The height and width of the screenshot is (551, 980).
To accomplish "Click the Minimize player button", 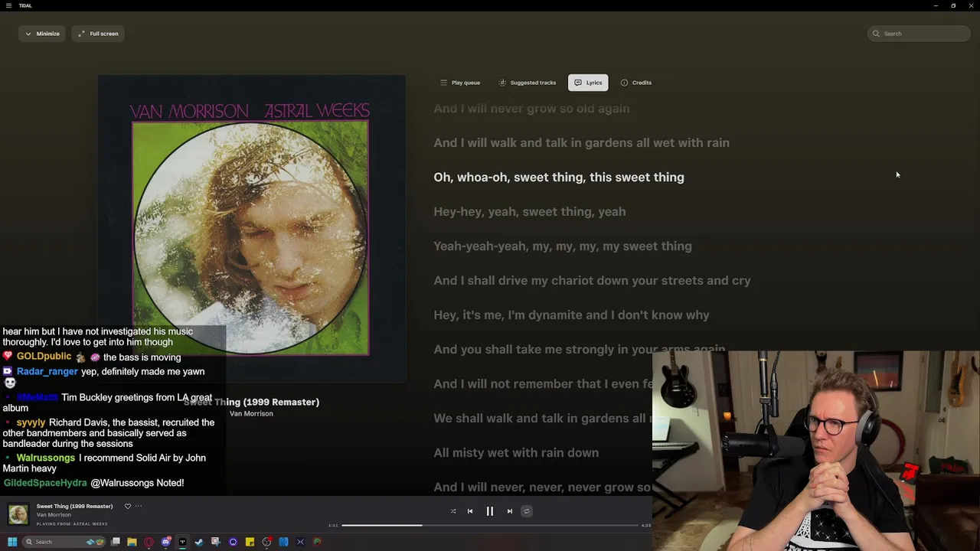I will pyautogui.click(x=42, y=34).
